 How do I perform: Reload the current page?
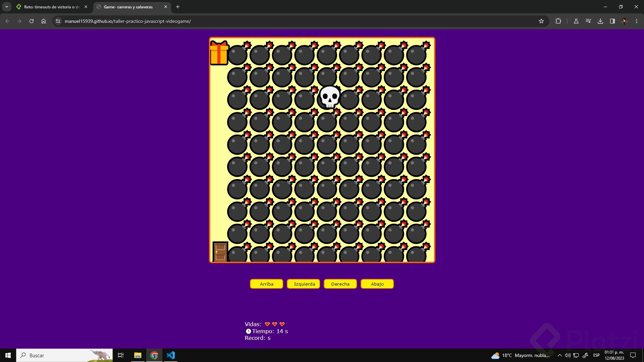tap(32, 21)
